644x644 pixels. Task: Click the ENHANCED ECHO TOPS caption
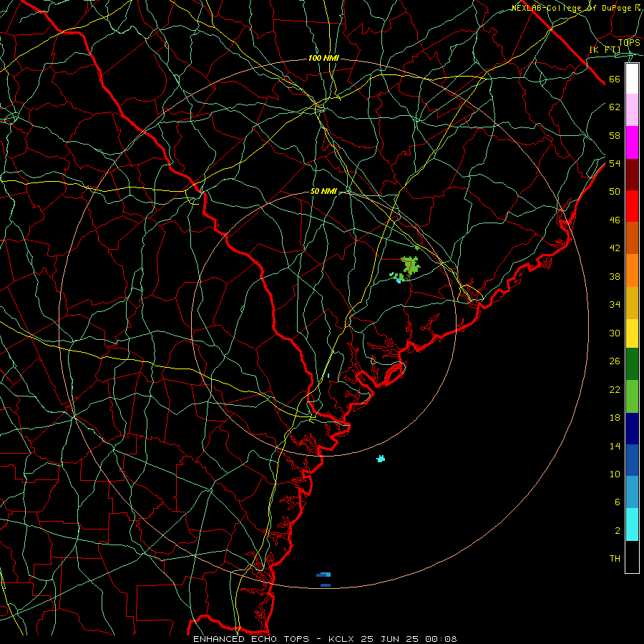point(251,639)
